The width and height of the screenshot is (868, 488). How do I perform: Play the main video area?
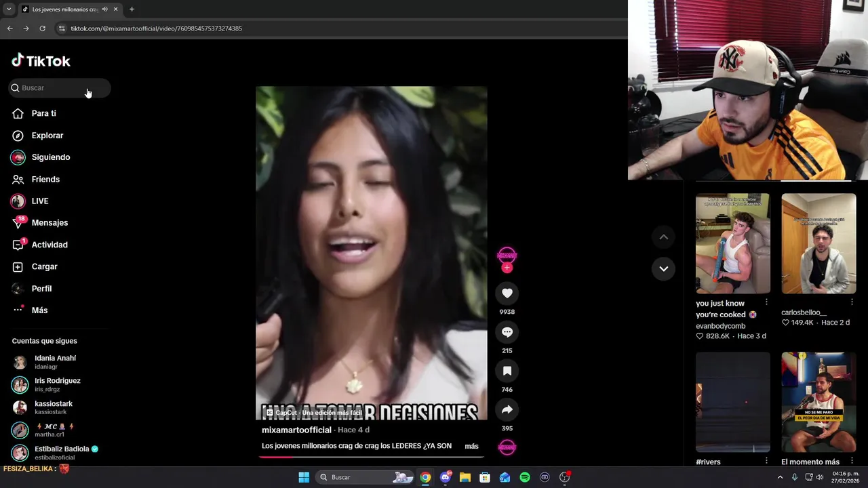click(371, 253)
